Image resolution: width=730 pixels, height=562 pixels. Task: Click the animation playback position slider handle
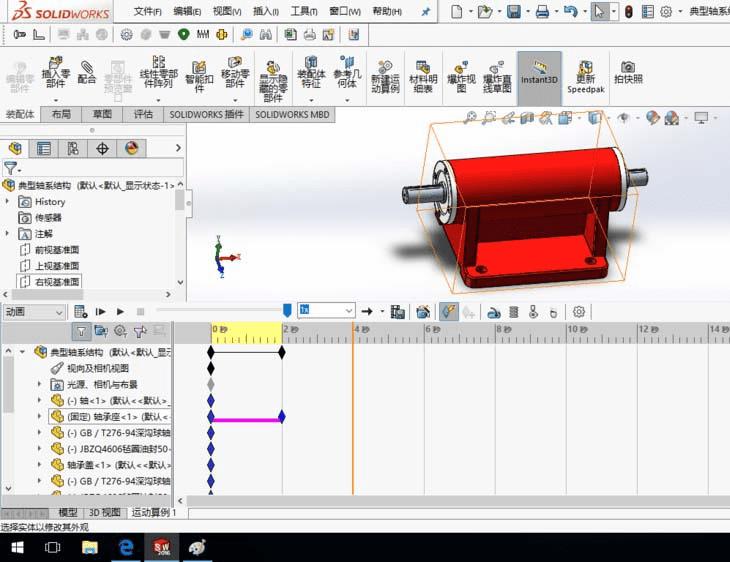point(287,311)
